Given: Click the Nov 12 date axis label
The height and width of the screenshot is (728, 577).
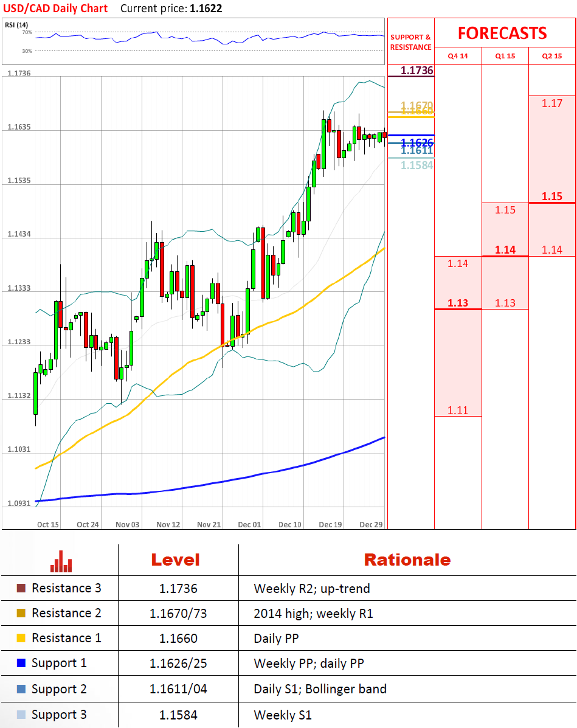Looking at the screenshot, I should (168, 524).
